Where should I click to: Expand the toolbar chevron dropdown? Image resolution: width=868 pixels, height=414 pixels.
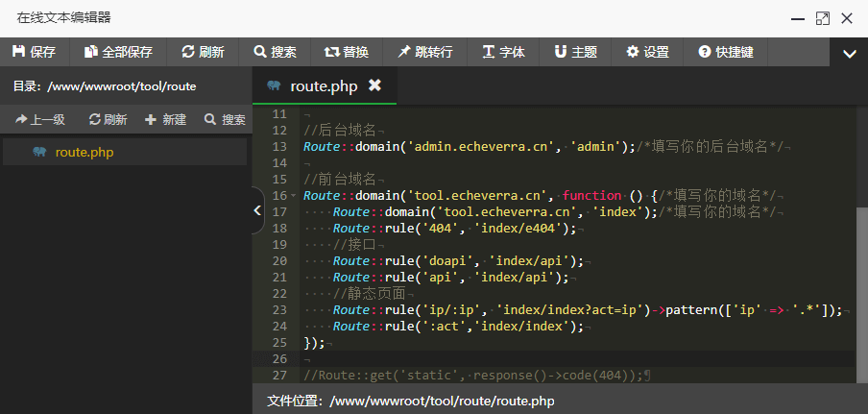click(849, 53)
